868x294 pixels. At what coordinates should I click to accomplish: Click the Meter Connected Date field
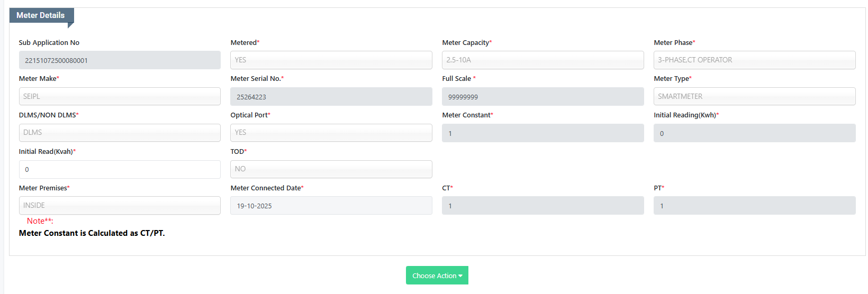(x=331, y=206)
